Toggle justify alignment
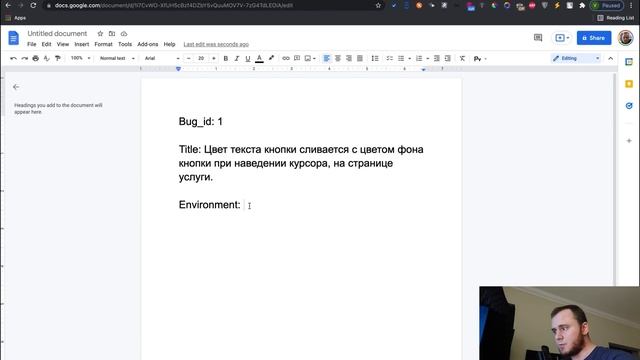The height and width of the screenshot is (360, 640). pos(360,58)
